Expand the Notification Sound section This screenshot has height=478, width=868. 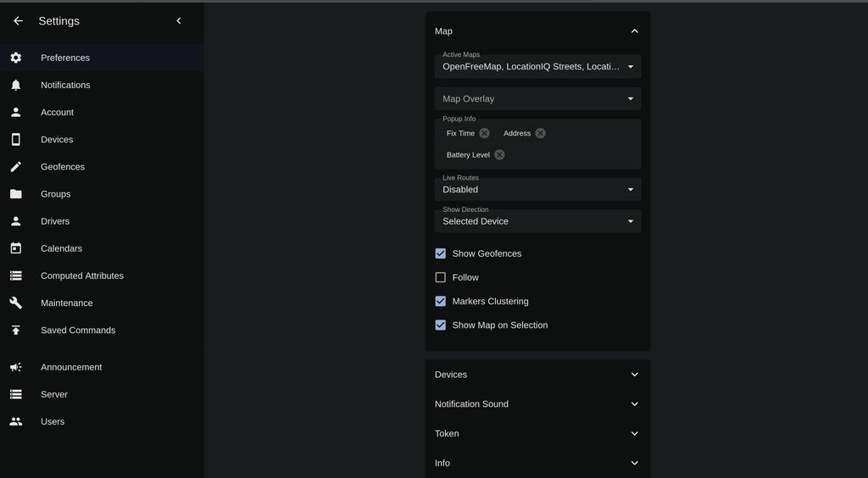pyautogui.click(x=537, y=404)
